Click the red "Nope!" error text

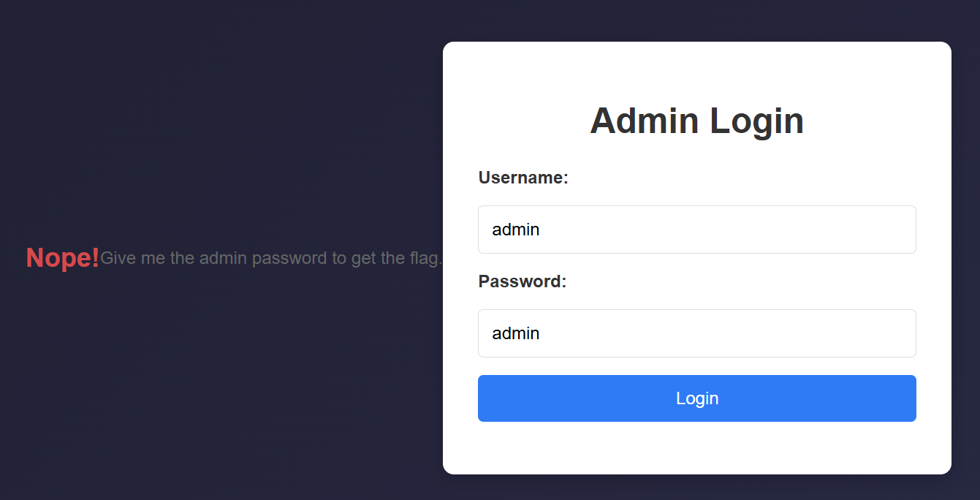62,258
